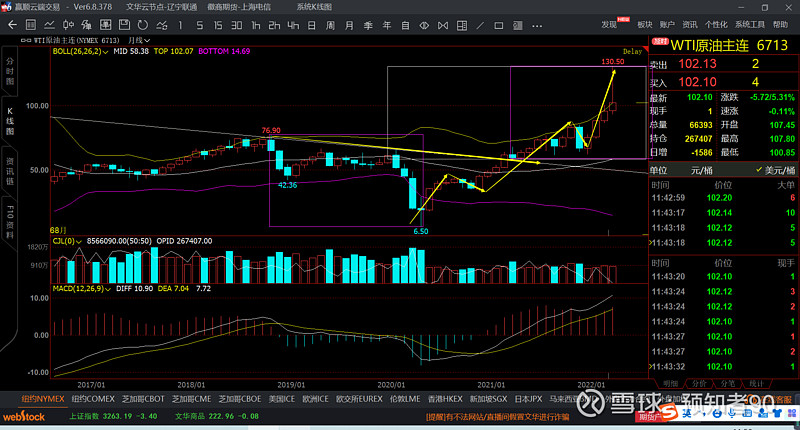Select the 美国ICE exchange tab
800x430 pixels.
click(282, 399)
